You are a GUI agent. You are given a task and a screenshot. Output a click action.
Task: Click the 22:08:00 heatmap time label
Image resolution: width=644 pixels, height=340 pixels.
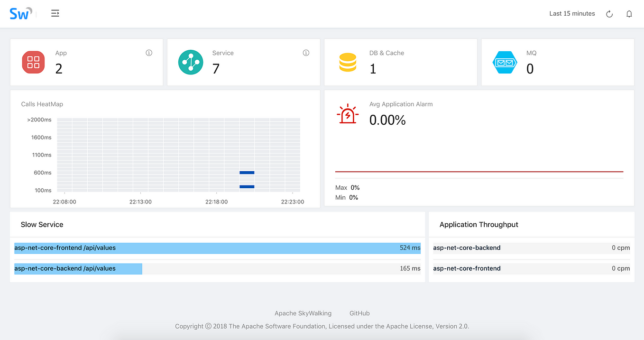click(64, 202)
